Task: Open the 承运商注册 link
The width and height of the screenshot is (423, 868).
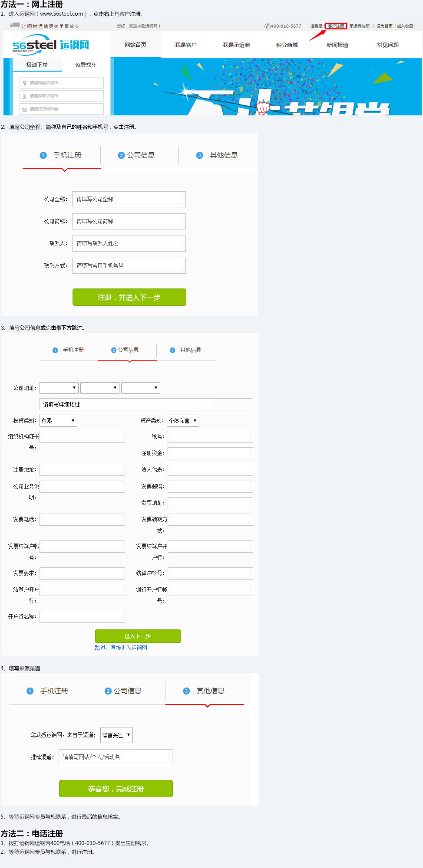Action: coord(360,26)
